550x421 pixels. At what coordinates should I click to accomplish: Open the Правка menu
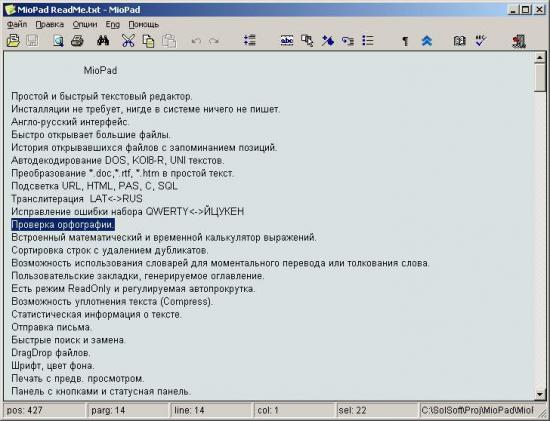click(49, 25)
